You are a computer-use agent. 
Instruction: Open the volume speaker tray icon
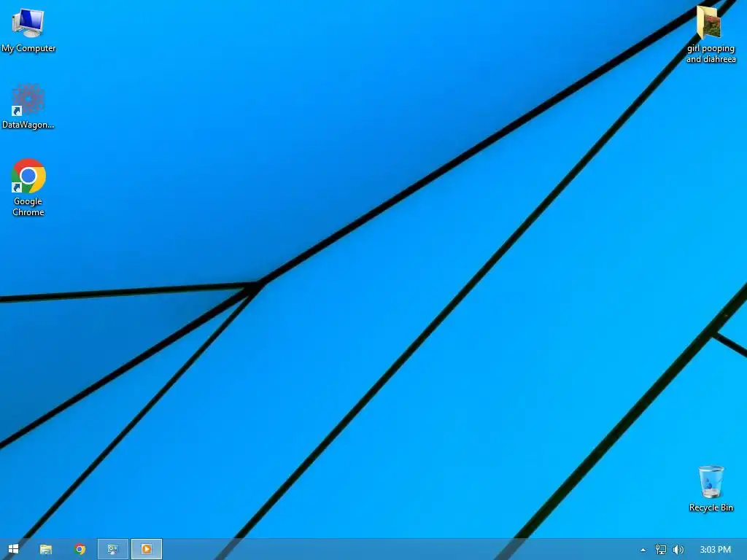678,550
